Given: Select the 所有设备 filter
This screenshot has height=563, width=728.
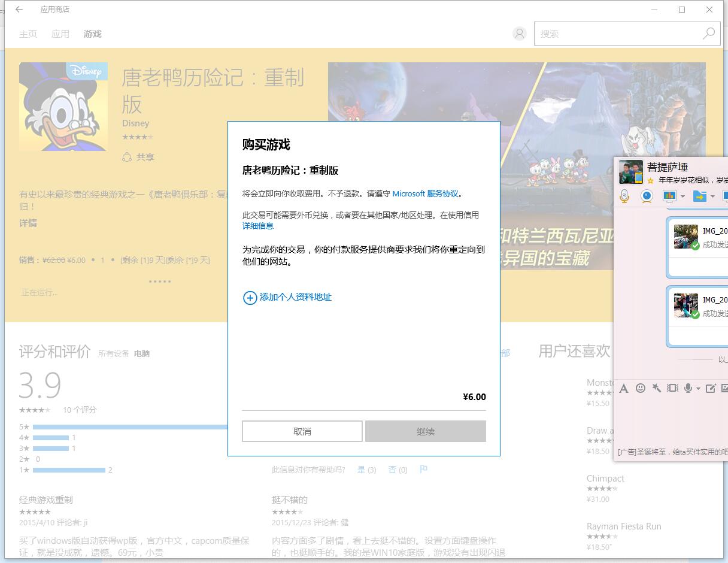Looking at the screenshot, I should [x=114, y=353].
